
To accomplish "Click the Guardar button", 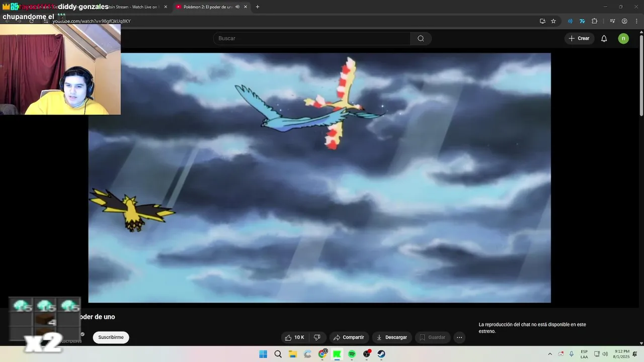I will tap(433, 337).
